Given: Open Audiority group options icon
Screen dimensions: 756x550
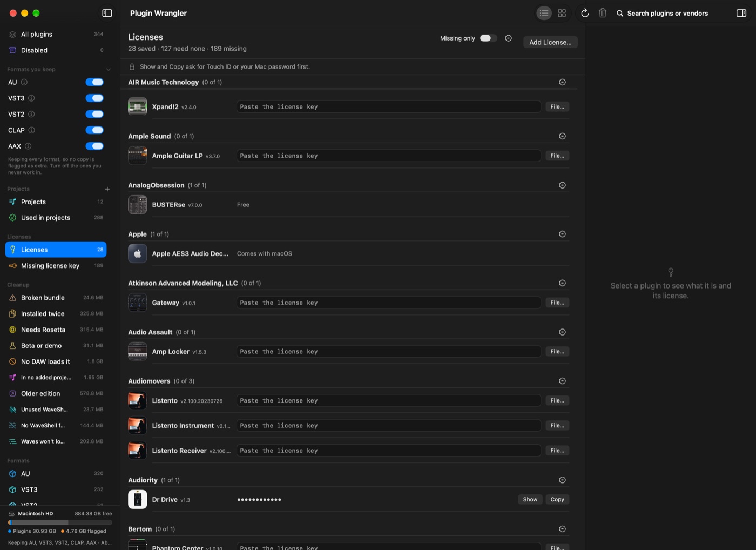Looking at the screenshot, I should point(562,480).
